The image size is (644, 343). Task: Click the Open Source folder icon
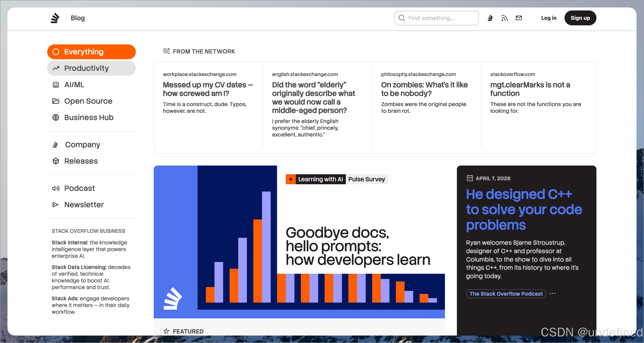click(56, 101)
